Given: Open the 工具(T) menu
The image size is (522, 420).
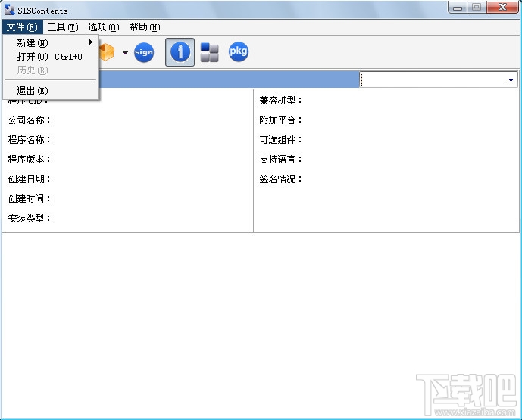Looking at the screenshot, I should click(63, 27).
